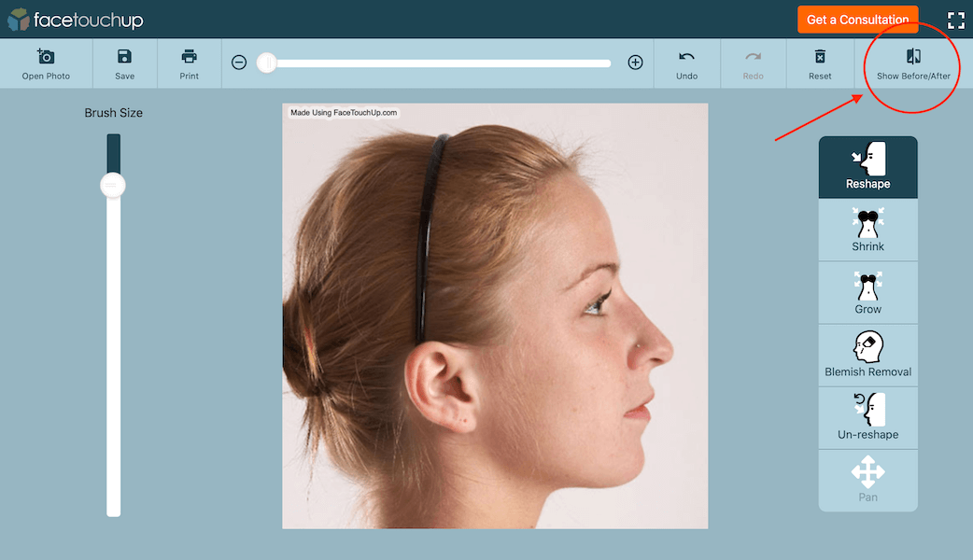Redo the previous action
Image resolution: width=973 pixels, height=560 pixels.
[x=754, y=63]
